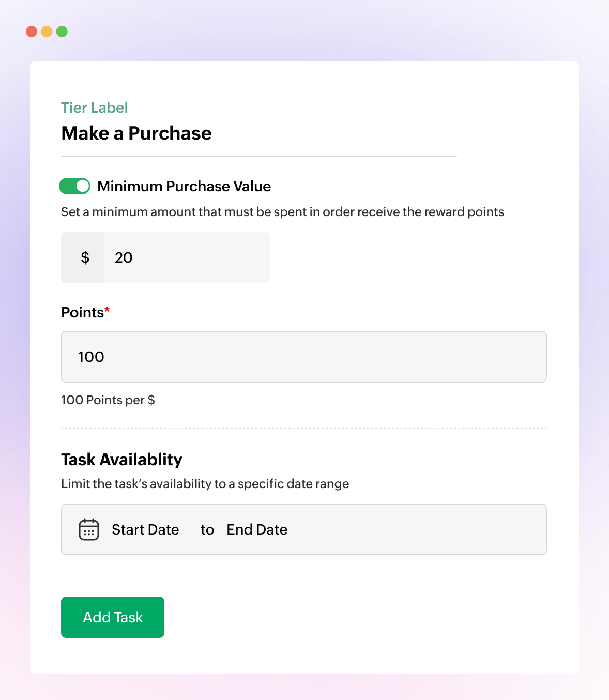
Task: Open the End Date picker
Action: click(x=256, y=529)
